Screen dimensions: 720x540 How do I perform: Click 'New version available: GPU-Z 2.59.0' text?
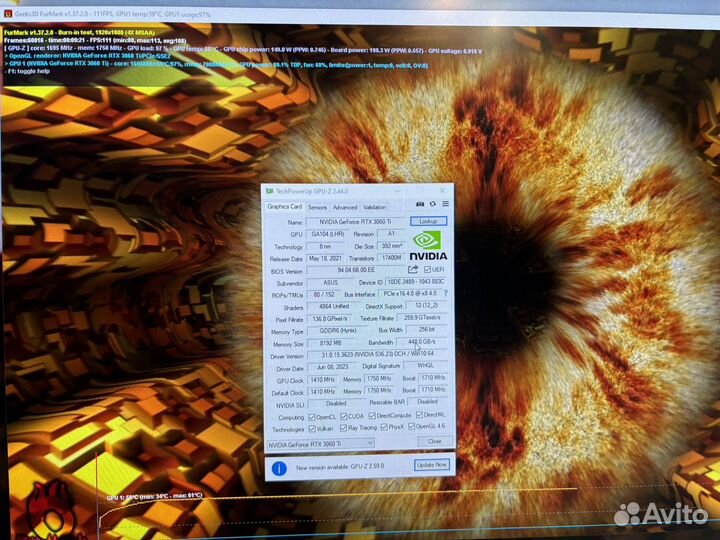[x=340, y=467]
